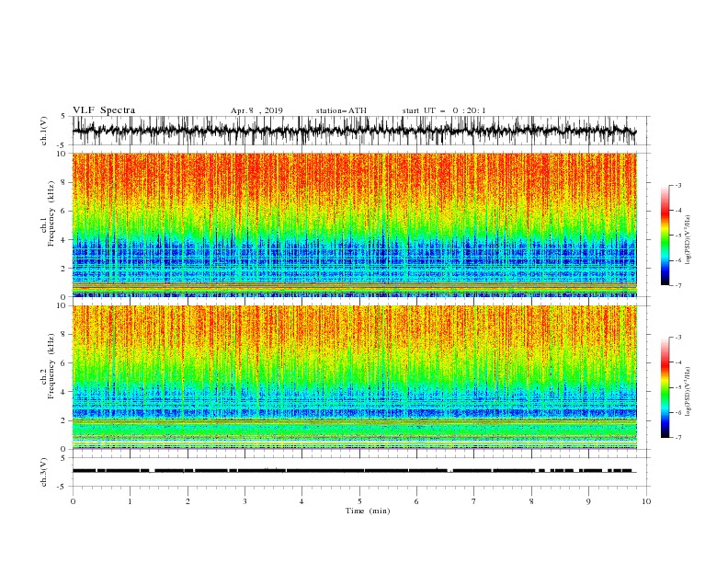Click the ch.1 voltage waveform trace
This screenshot has height=563, width=728.
coord(354,131)
